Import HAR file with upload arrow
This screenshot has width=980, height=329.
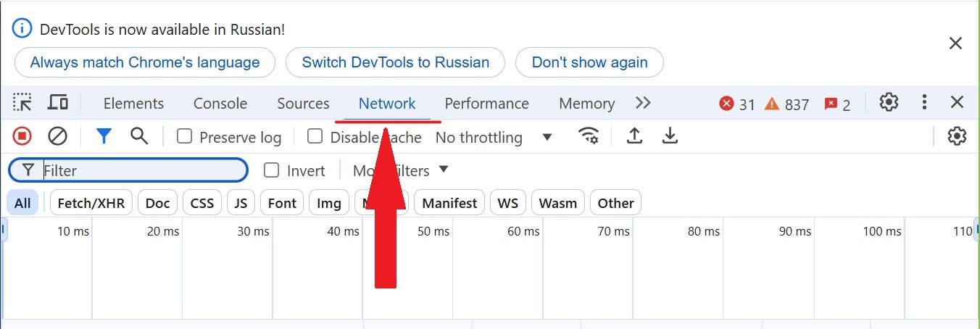(634, 136)
